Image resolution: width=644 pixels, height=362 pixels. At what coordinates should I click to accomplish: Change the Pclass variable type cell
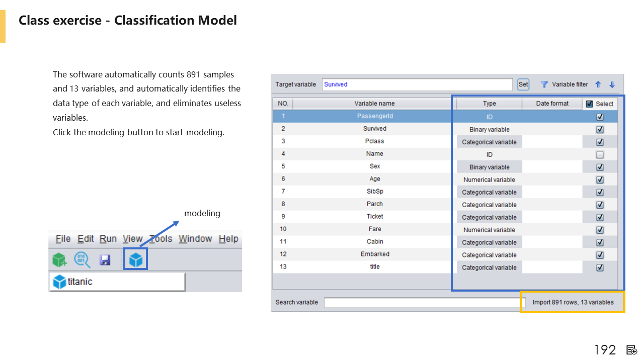pos(489,142)
